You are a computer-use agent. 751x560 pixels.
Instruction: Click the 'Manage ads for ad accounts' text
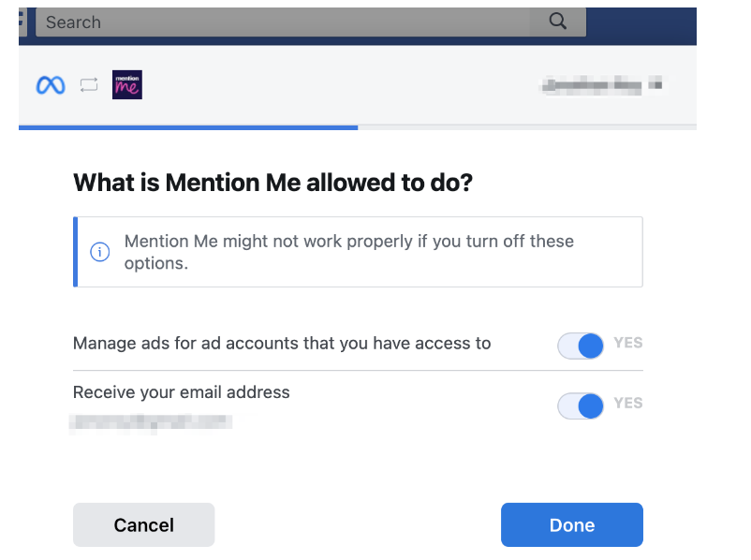[282, 344]
